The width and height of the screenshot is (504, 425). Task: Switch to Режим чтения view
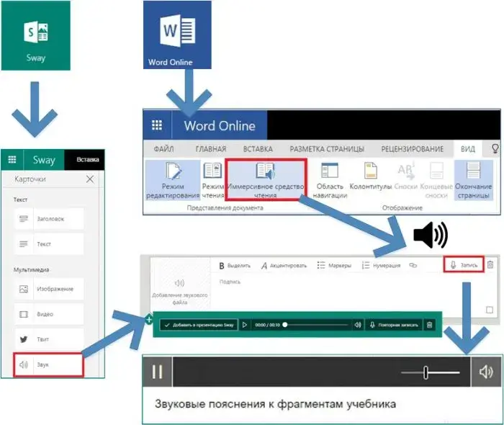[x=212, y=180]
